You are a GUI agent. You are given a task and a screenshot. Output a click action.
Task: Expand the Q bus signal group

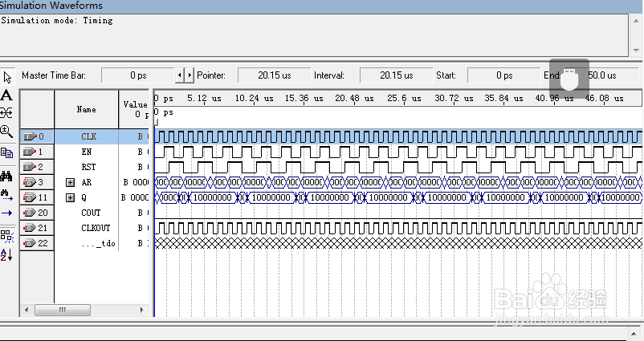70,198
